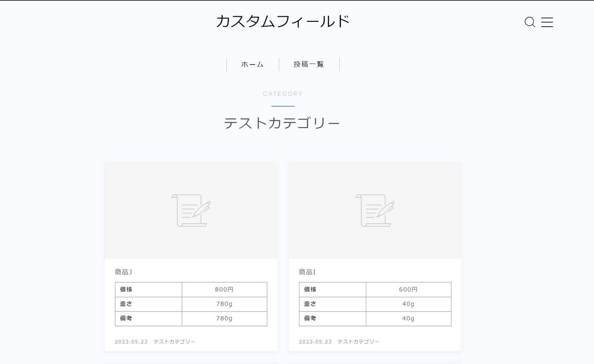The width and height of the screenshot is (594, 364).
Task: Go to ホーム in navigation
Action: [252, 64]
